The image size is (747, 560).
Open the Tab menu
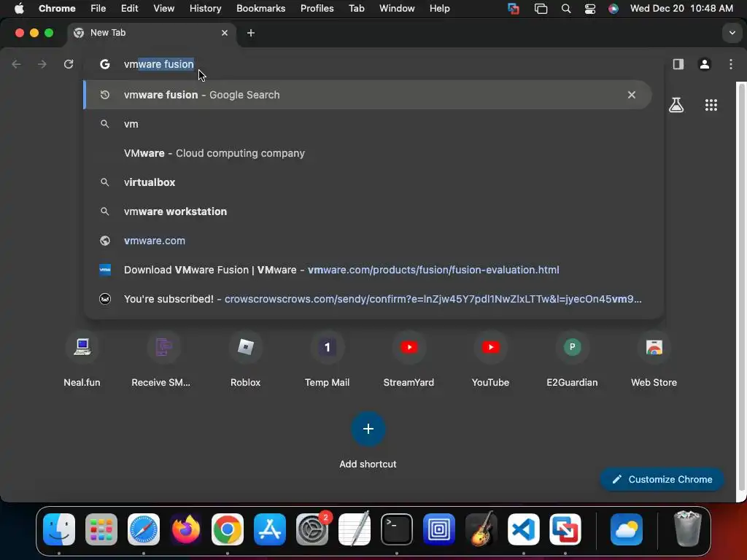click(356, 9)
